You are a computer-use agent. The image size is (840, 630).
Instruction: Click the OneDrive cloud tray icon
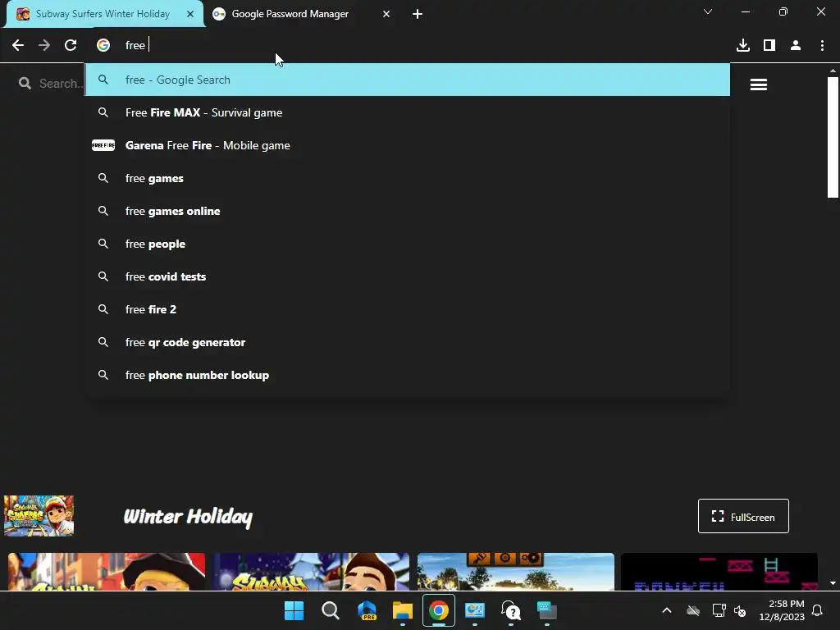point(693,610)
